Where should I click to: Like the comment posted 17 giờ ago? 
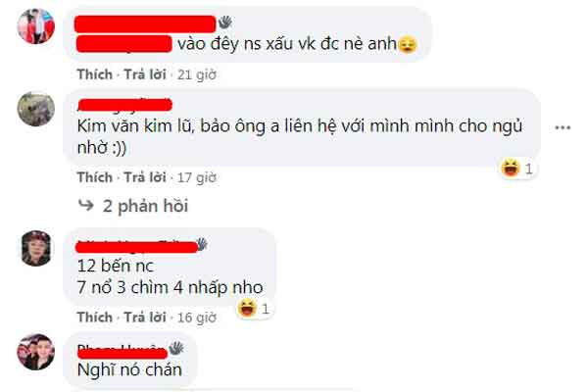point(95,177)
